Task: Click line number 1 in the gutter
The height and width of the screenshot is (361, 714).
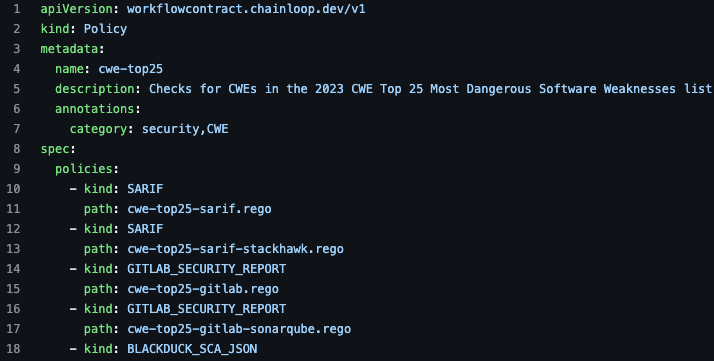Action: pos(16,9)
